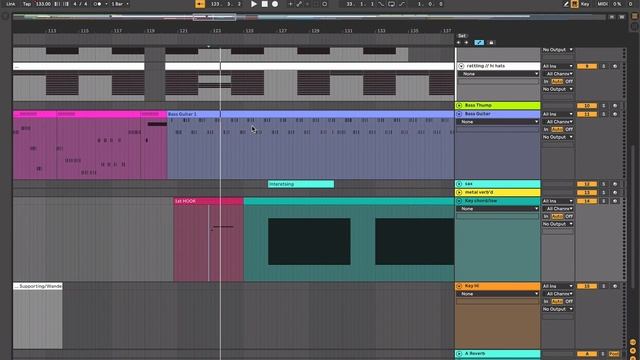Screen dimensions: 640x360
Task: Click the Tap tempo button
Action: (27, 4)
